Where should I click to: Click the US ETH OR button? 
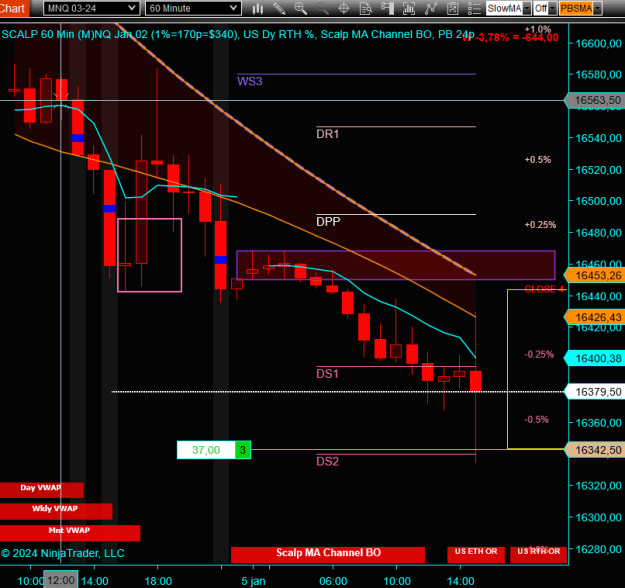(476, 554)
